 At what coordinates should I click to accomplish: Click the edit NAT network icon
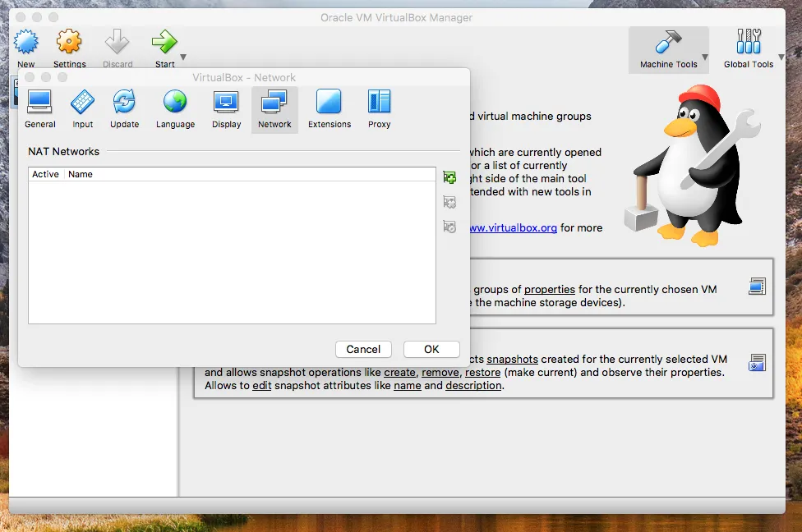(449, 227)
